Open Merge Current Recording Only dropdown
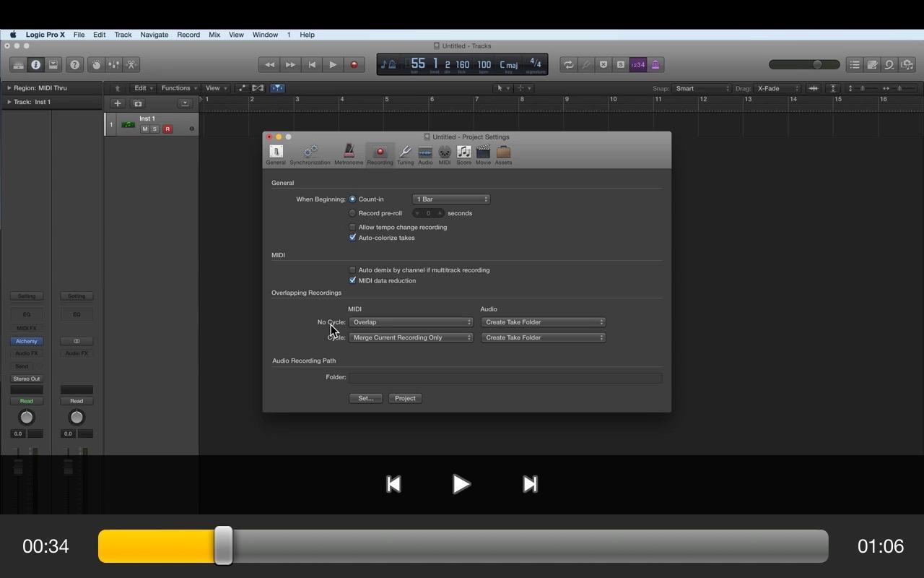The height and width of the screenshot is (578, 924). pos(411,337)
